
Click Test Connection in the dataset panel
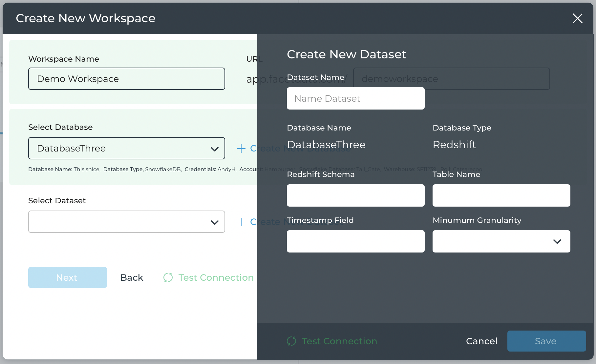click(339, 341)
